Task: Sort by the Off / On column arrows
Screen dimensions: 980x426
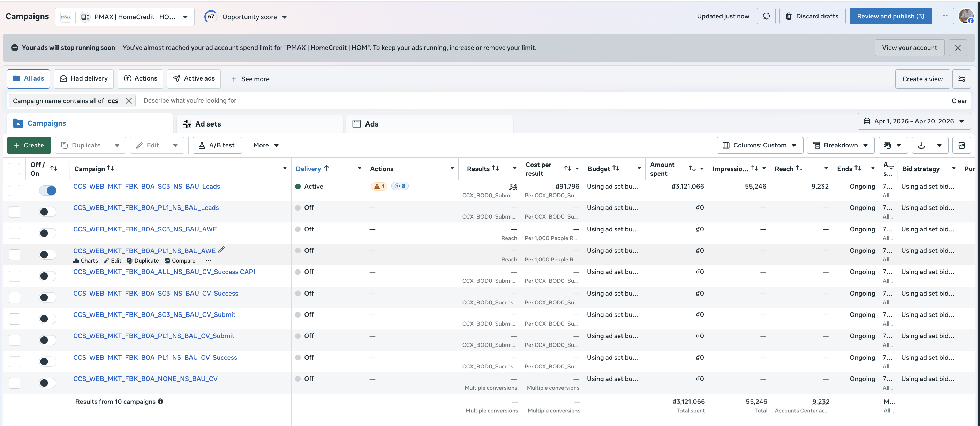Action: (x=54, y=168)
